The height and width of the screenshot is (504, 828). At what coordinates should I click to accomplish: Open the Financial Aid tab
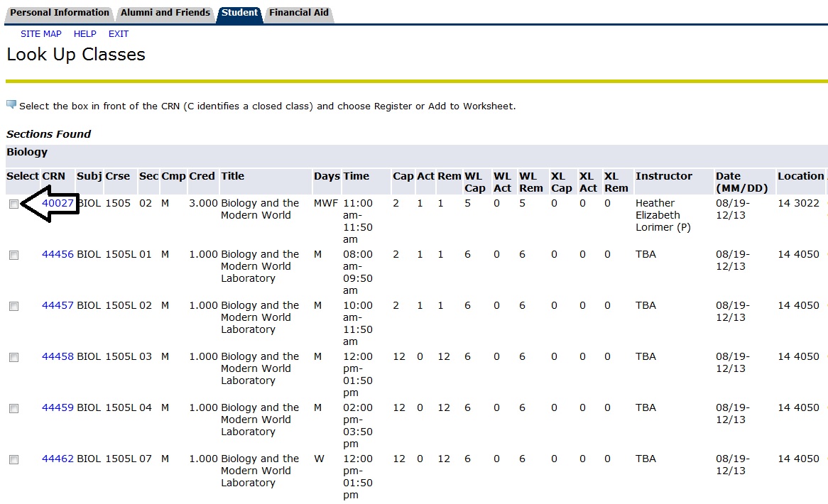point(298,12)
